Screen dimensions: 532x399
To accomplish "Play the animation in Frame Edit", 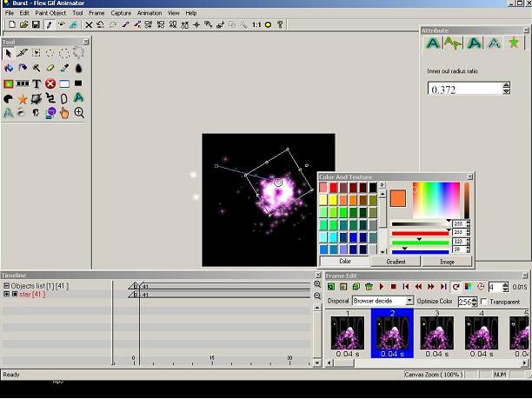I will [382, 287].
